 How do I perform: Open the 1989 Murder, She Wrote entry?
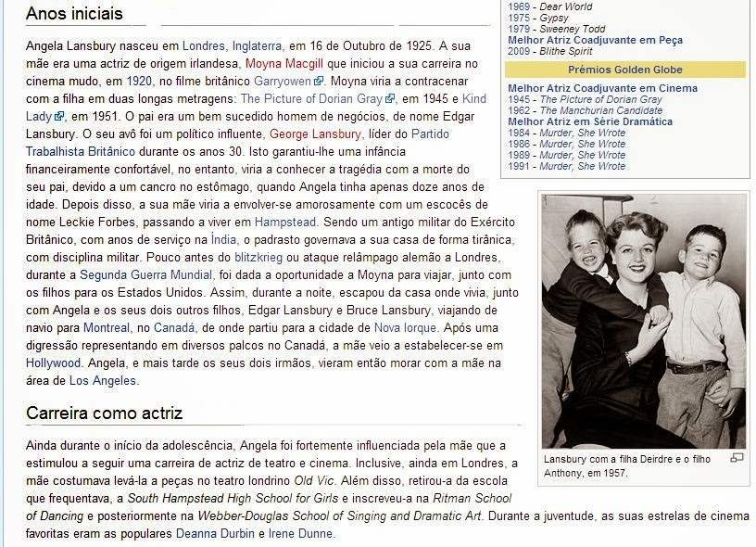pyautogui.click(x=566, y=155)
